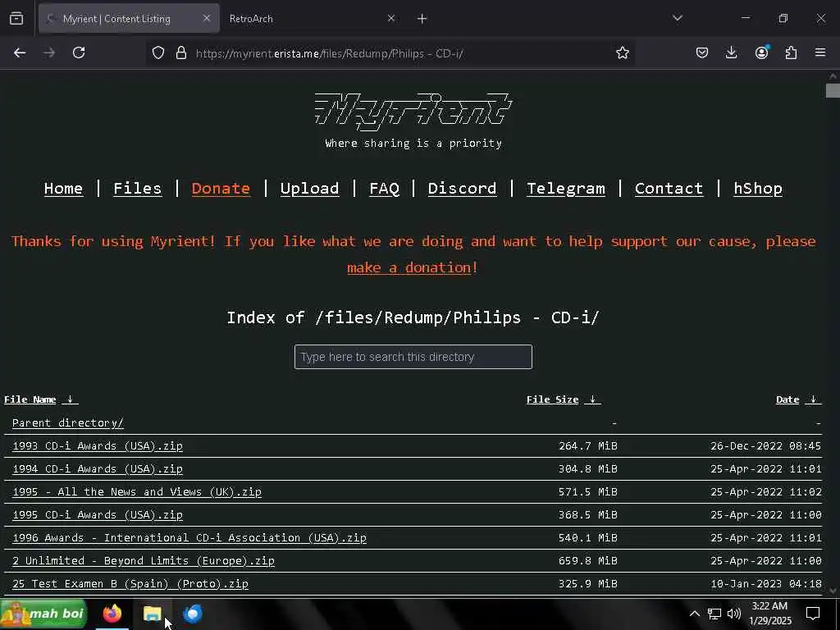Open the FAQ navigation link
The width and height of the screenshot is (840, 630).
coord(384,189)
